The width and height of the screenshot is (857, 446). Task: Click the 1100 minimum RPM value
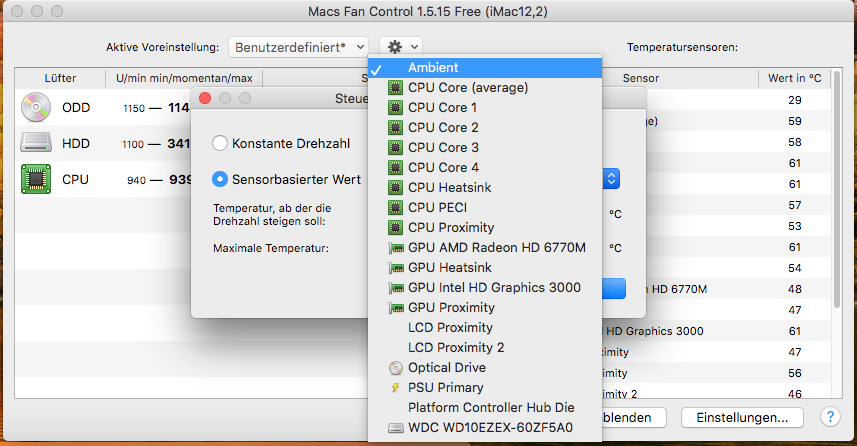pos(133,144)
